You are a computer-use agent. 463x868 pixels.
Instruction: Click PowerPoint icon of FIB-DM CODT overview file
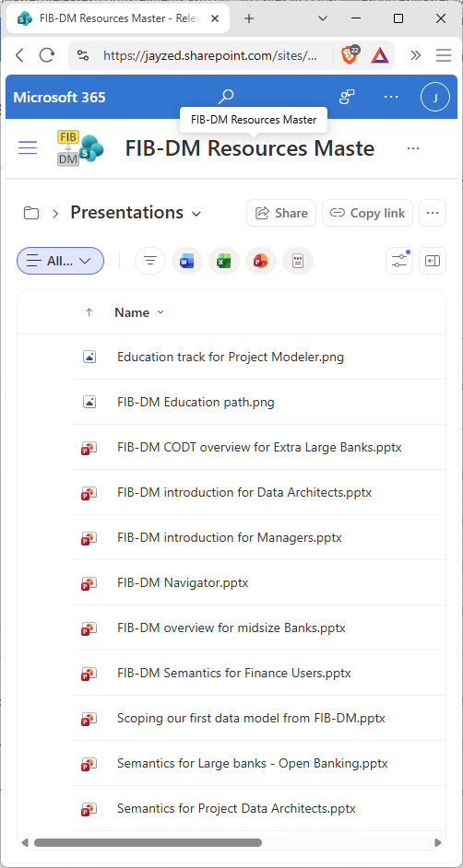click(x=89, y=447)
